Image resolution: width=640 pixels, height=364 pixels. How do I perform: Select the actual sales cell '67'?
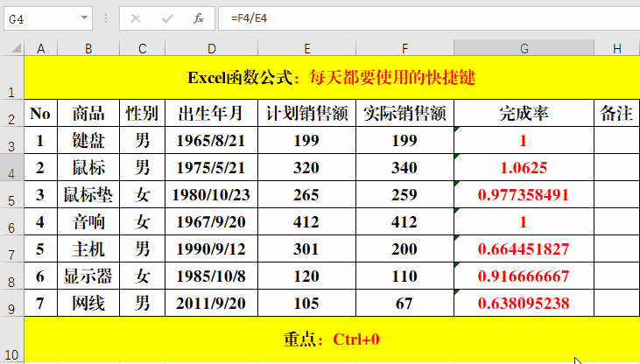(404, 303)
